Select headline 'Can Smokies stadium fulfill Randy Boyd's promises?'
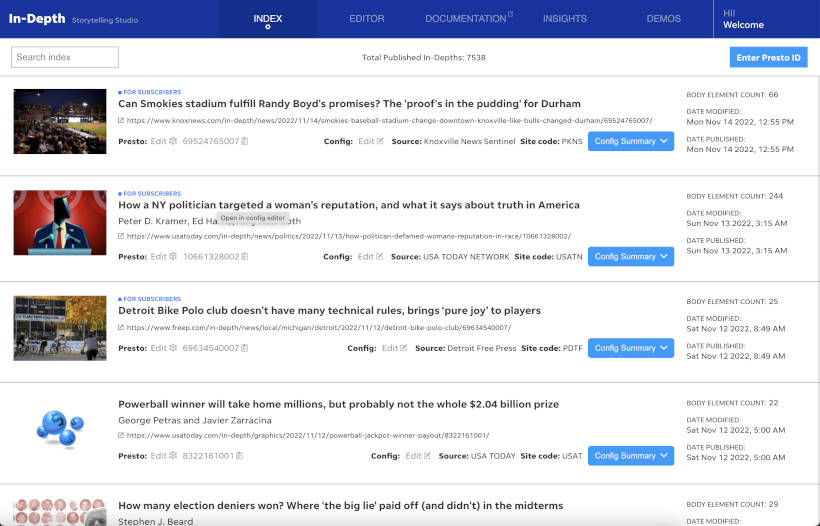 pos(349,104)
